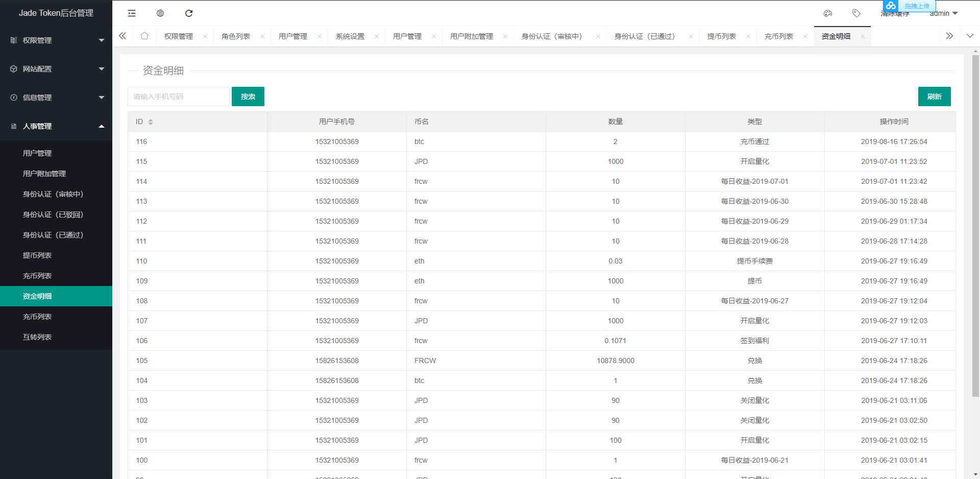Open tab operations dropdown arrow
This screenshot has width=980, height=479.
970,36
